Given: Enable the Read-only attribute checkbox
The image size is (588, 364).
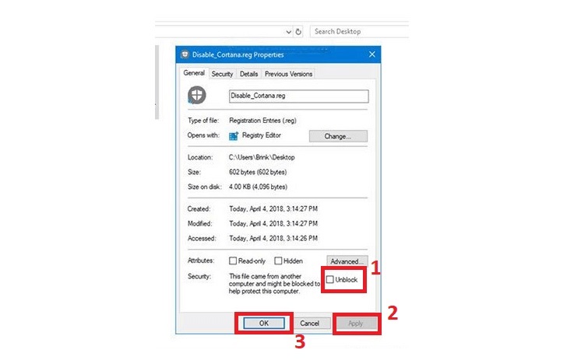Looking at the screenshot, I should [x=233, y=261].
